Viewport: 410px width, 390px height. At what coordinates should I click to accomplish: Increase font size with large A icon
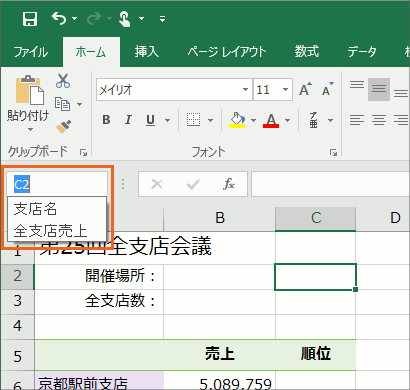(x=305, y=89)
